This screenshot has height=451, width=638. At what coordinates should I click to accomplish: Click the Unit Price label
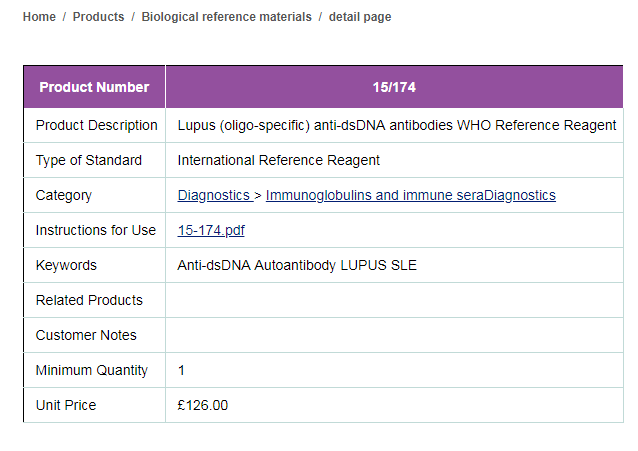(66, 406)
